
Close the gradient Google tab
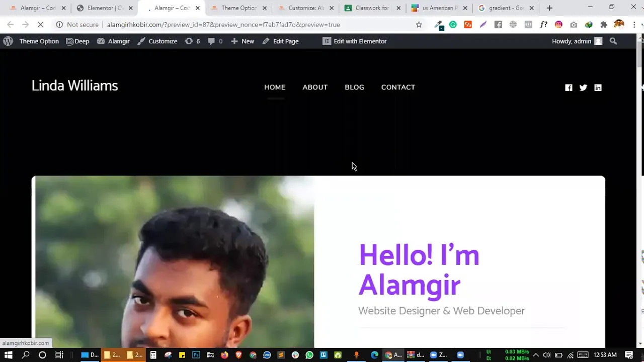[532, 8]
